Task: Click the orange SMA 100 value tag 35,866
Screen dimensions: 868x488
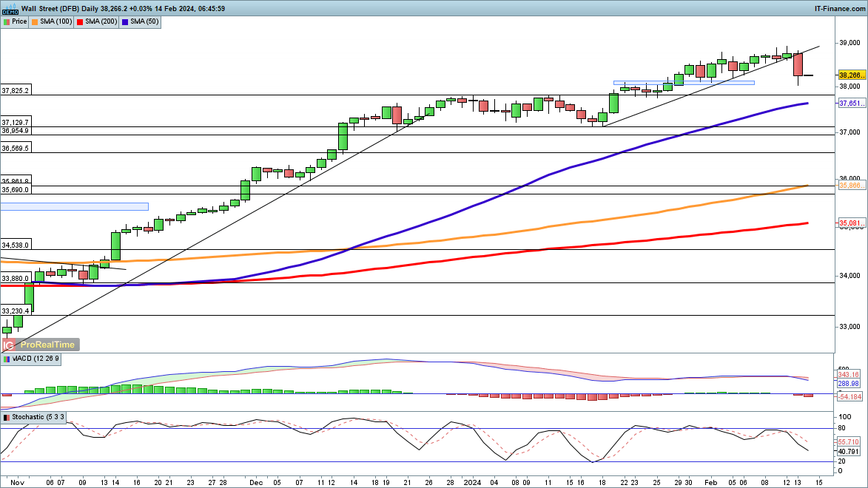Action: point(852,186)
